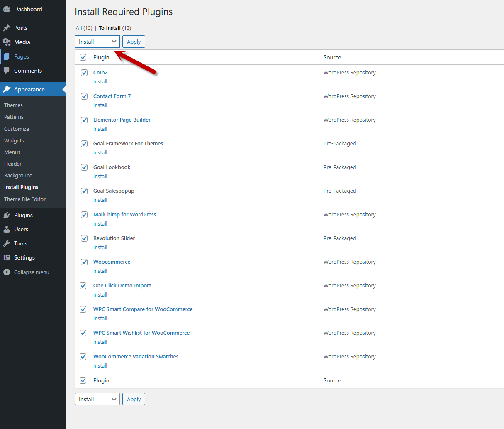The height and width of the screenshot is (429, 504).
Task: Uncheck the Cmb2 plugin checkbox
Action: click(x=84, y=73)
